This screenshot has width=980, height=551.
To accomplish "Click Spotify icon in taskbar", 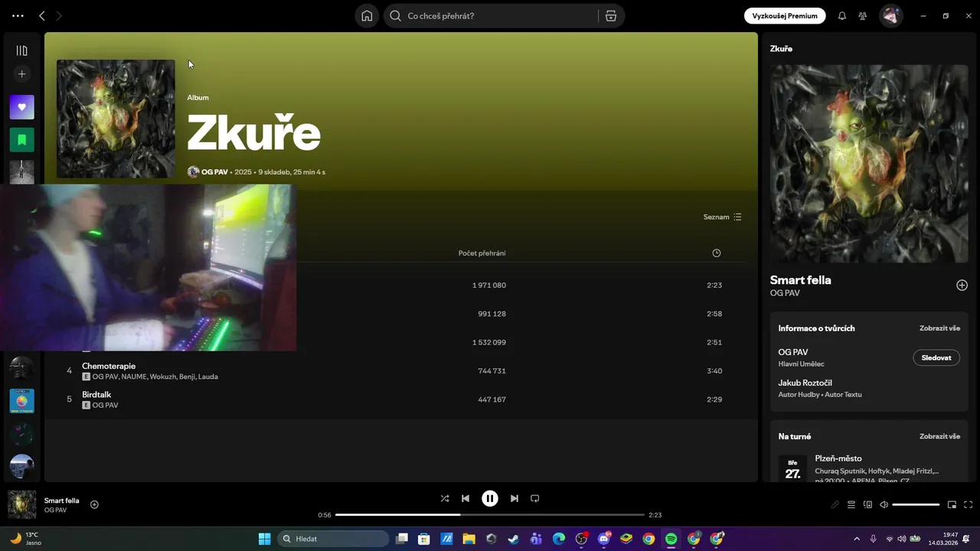I will [x=671, y=539].
